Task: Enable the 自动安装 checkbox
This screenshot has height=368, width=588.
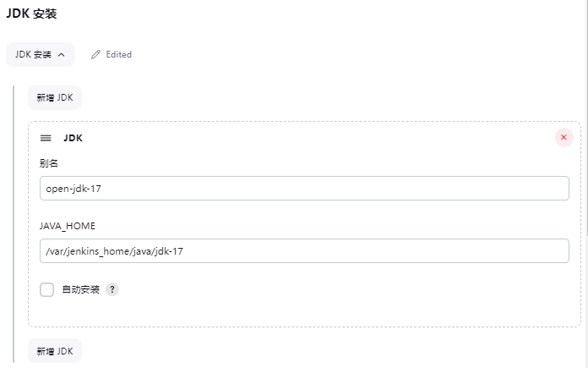Action: (x=47, y=289)
